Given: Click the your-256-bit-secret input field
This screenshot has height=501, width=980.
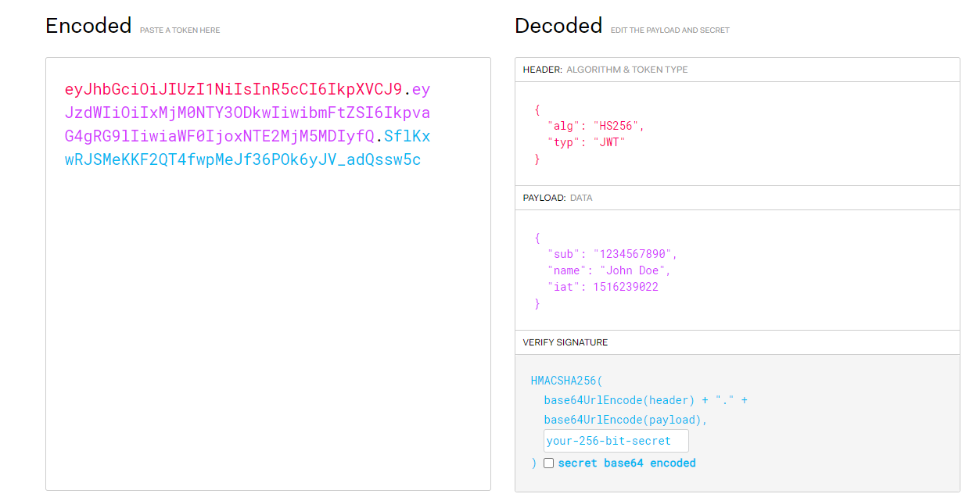Looking at the screenshot, I should click(x=616, y=440).
